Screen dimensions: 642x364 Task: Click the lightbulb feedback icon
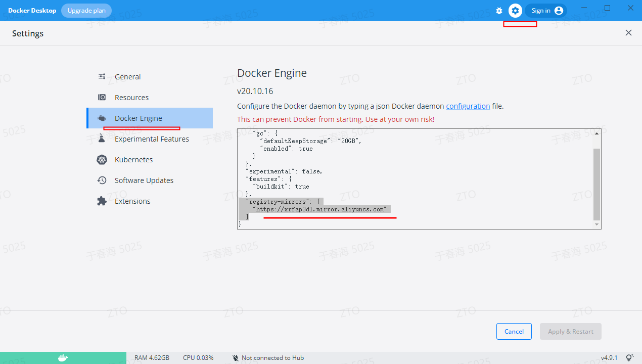point(629,358)
